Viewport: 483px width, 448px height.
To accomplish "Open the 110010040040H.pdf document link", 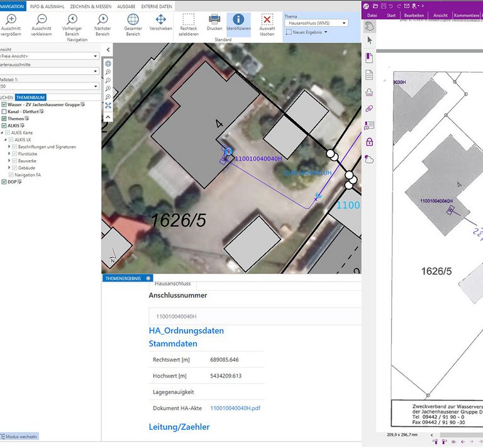I will (235, 408).
